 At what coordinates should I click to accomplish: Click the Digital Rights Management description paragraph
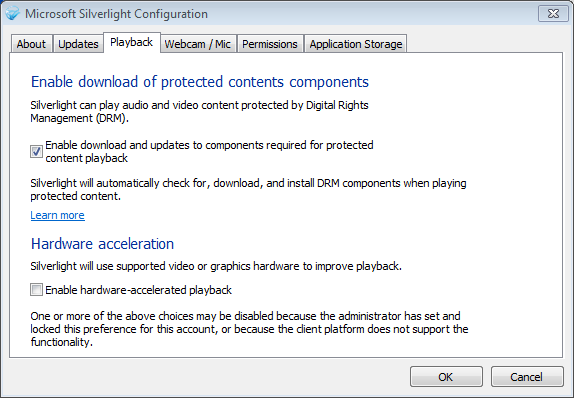tap(200, 112)
